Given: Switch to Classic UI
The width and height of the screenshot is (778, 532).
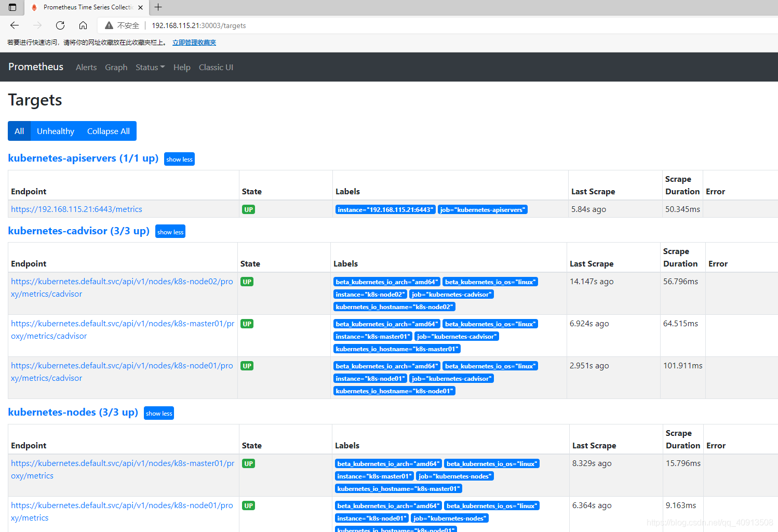Looking at the screenshot, I should 216,68.
